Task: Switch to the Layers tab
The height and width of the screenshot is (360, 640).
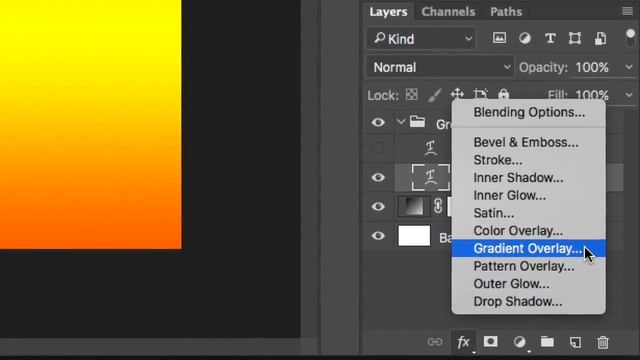Action: pos(388,11)
